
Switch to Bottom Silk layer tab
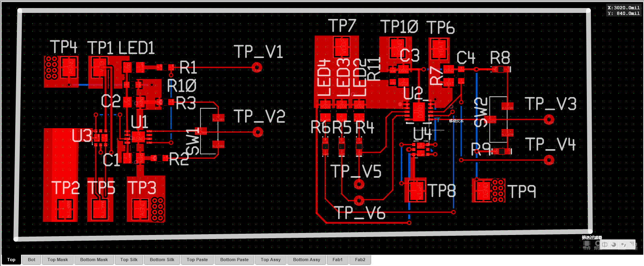[x=162, y=260]
